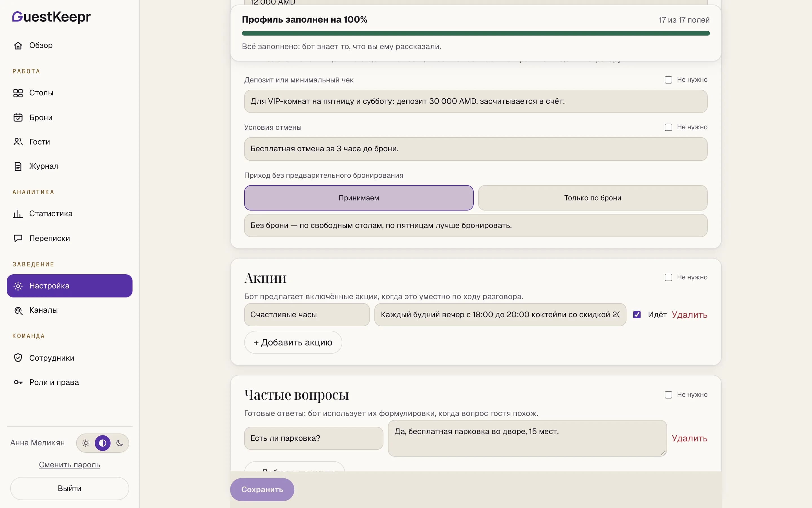Screen dimensions: 812x508
Task: Click the Выйти button
Action: point(69,489)
